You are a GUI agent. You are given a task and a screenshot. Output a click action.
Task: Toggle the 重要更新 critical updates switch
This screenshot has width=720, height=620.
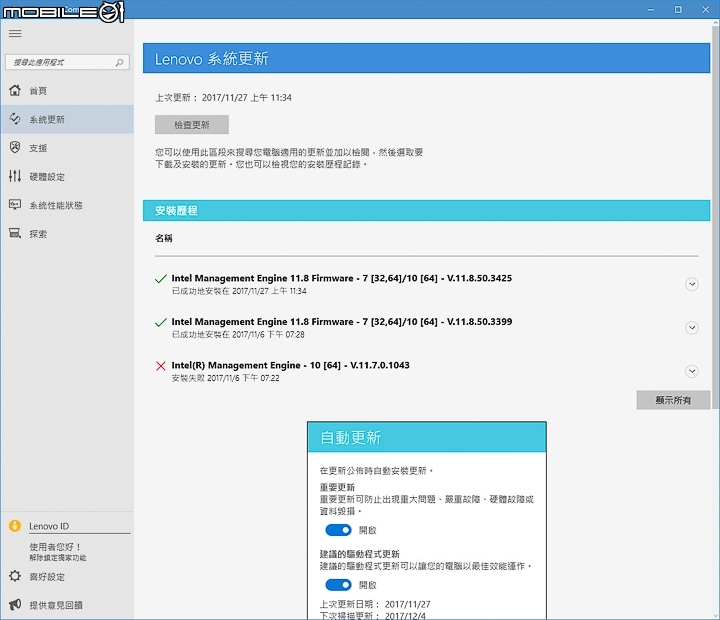338,530
